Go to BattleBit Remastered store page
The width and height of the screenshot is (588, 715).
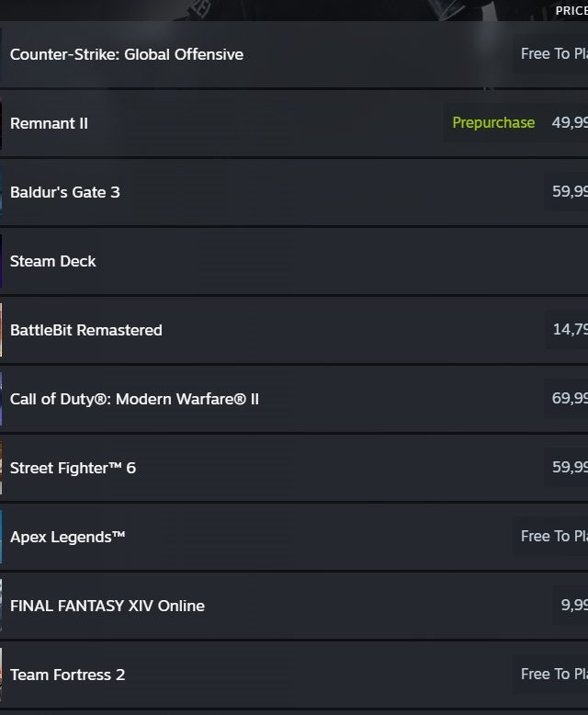pyautogui.click(x=86, y=330)
